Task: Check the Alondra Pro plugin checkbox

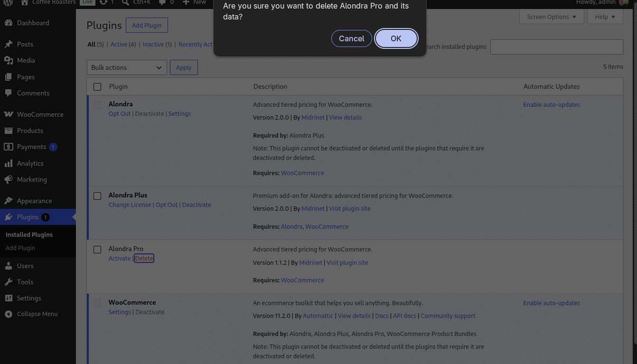Action: coord(97,250)
